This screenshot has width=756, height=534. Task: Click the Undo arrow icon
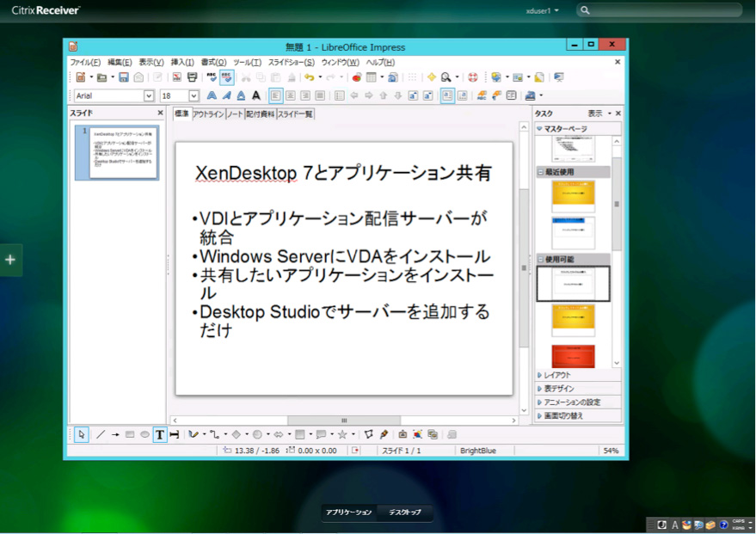click(309, 77)
